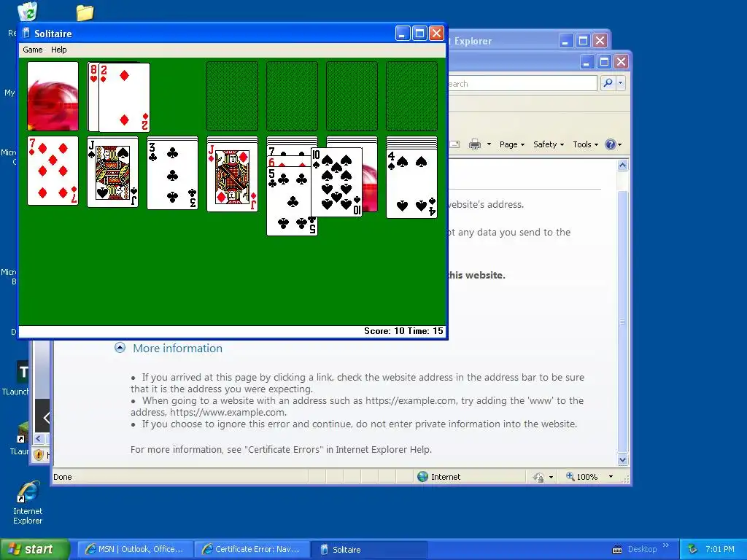Image resolution: width=747 pixels, height=560 pixels.
Task: Select the 10 of spades card
Action: coord(336,182)
